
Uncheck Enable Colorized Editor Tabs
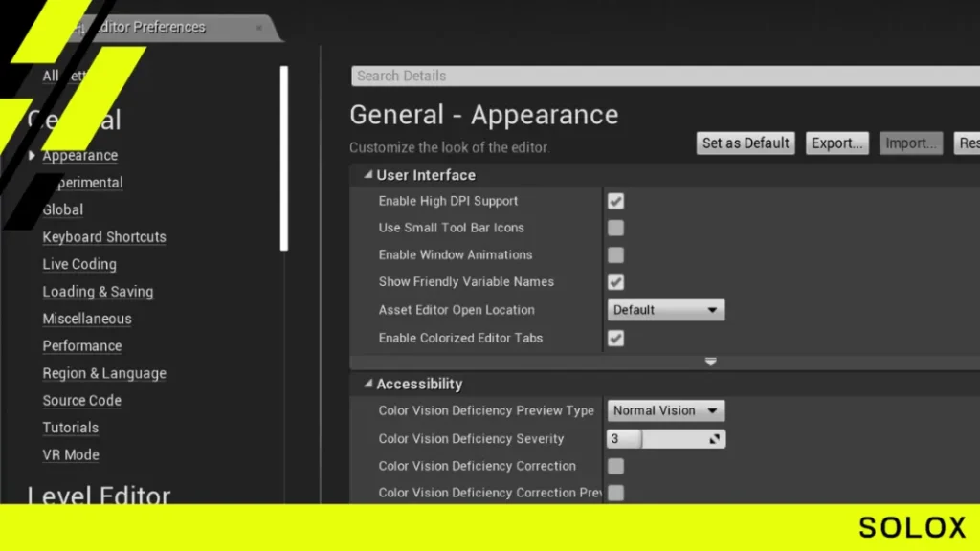[615, 338]
